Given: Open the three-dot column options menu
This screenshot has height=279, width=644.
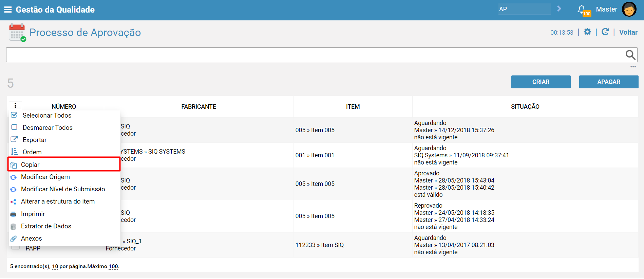Looking at the screenshot, I should pos(15,105).
